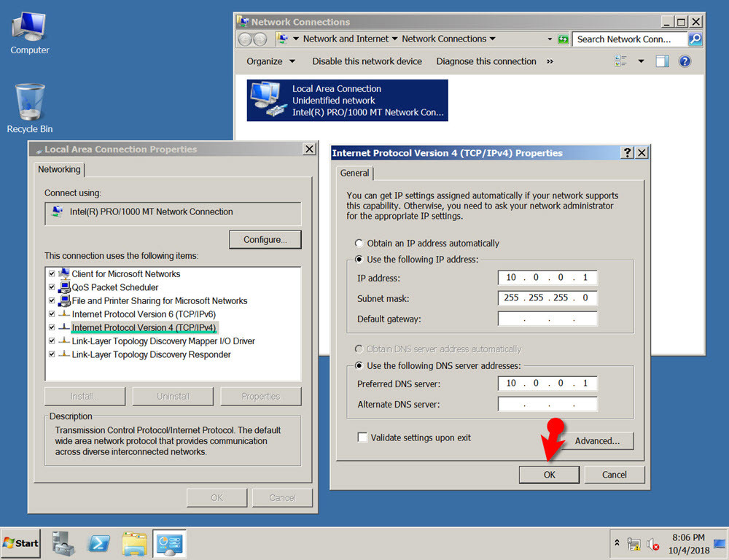Expand the Network and Internet breadcrumb arrow
The height and width of the screenshot is (560, 729).
tap(394, 39)
